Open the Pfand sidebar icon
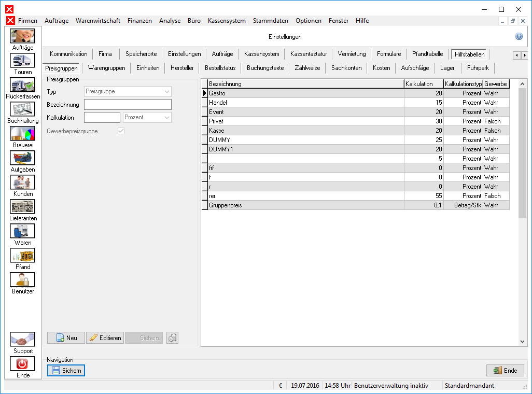The image size is (532, 394). [22, 256]
